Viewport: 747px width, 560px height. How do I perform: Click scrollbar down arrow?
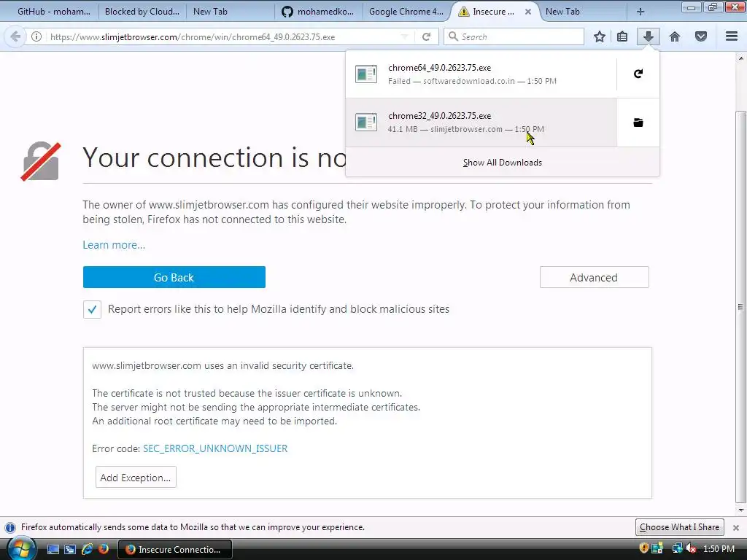[x=740, y=510]
